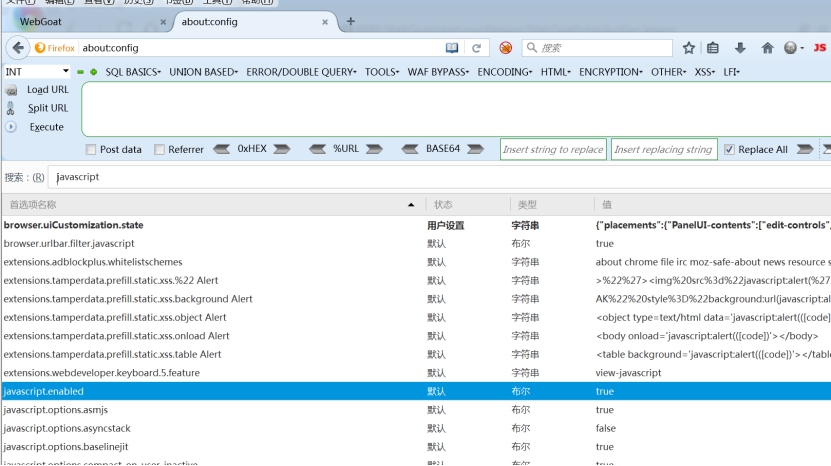
Task: Open the globe toolbar icon menu
Action: [793, 48]
